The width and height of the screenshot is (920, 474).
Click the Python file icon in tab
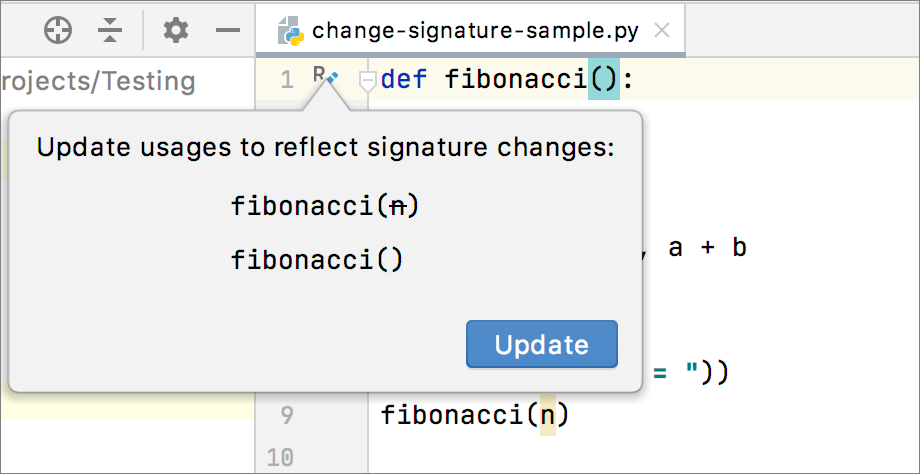[x=290, y=30]
